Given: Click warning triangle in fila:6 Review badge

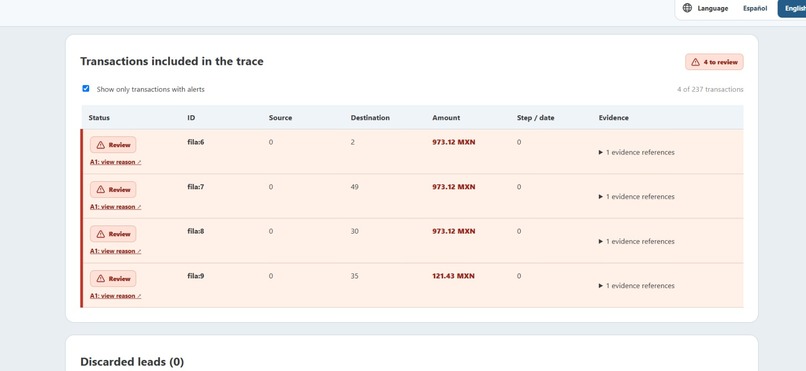Looking at the screenshot, I should pos(101,145).
